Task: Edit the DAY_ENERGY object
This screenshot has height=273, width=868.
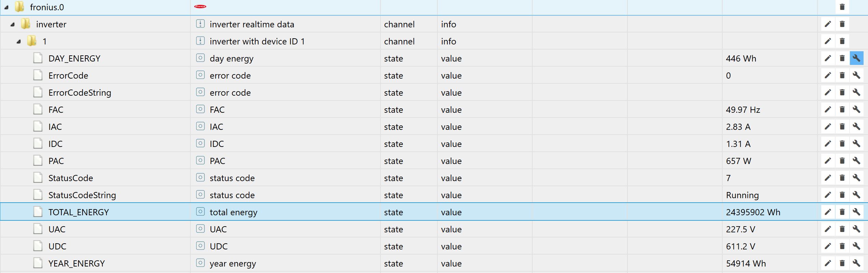Action: coord(828,58)
